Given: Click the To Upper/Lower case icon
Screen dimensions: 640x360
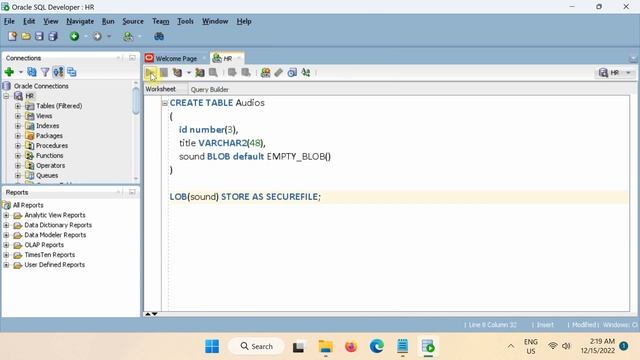Looking at the screenshot, I should tap(305, 73).
